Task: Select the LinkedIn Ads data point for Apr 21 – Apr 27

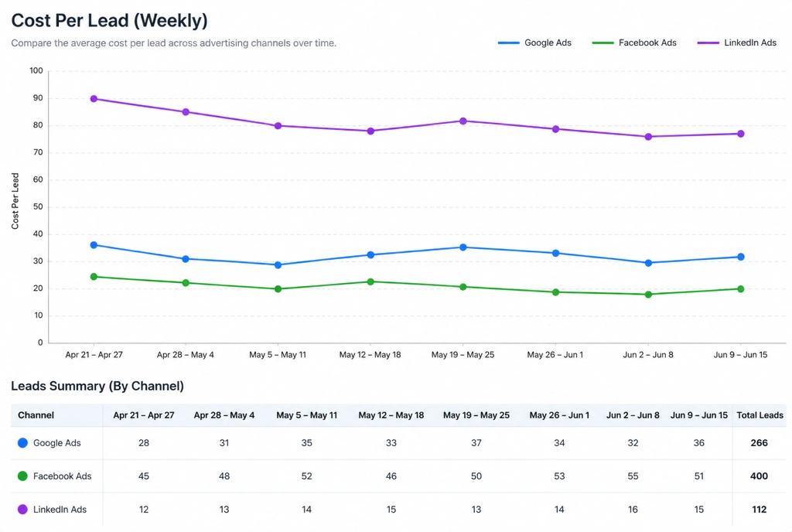Action: pos(94,99)
